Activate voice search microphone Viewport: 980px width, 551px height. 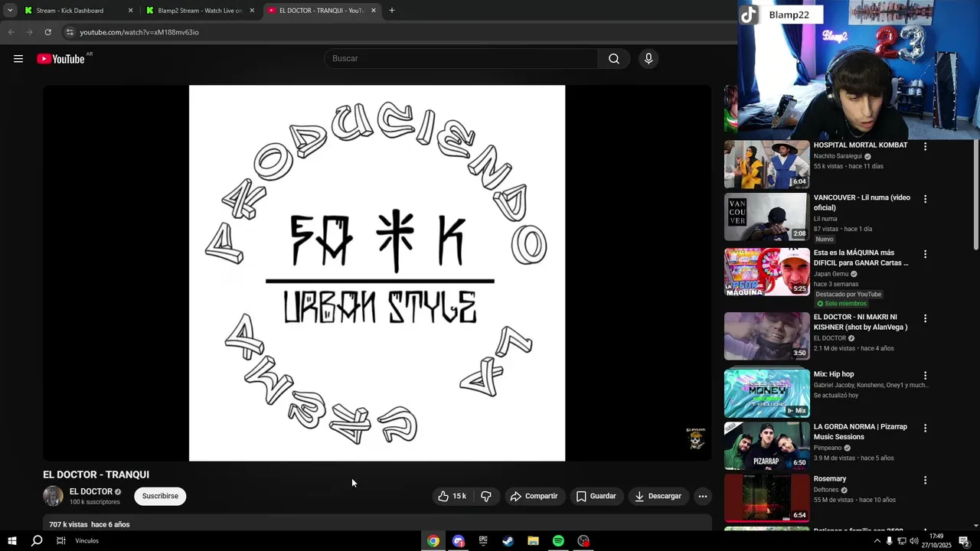coord(648,59)
